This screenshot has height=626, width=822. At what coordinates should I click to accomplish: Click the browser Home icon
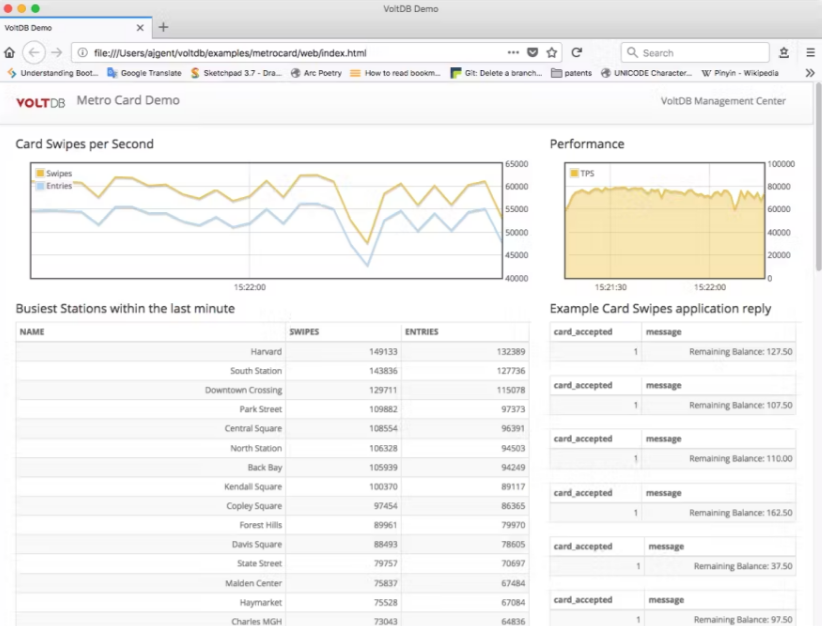tap(10, 53)
